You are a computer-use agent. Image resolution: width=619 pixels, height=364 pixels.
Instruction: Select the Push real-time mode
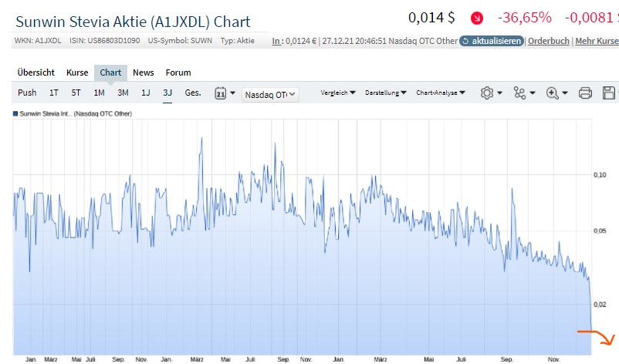coord(27,93)
